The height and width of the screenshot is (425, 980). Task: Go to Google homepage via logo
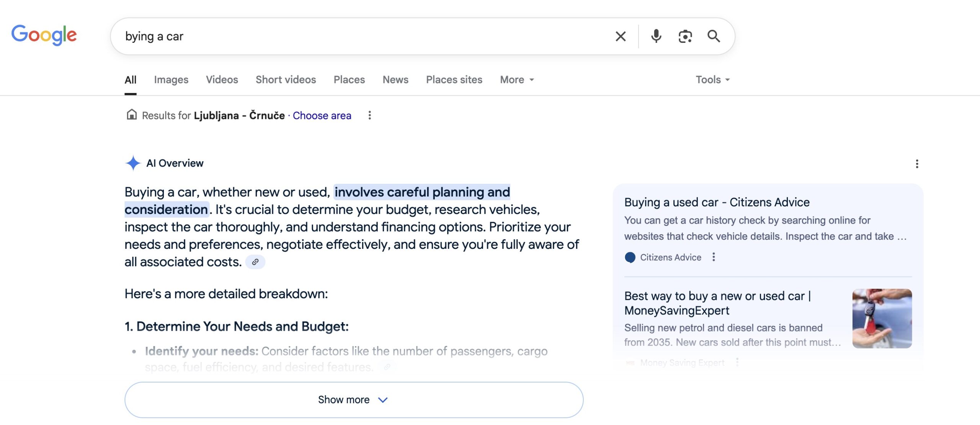[44, 35]
